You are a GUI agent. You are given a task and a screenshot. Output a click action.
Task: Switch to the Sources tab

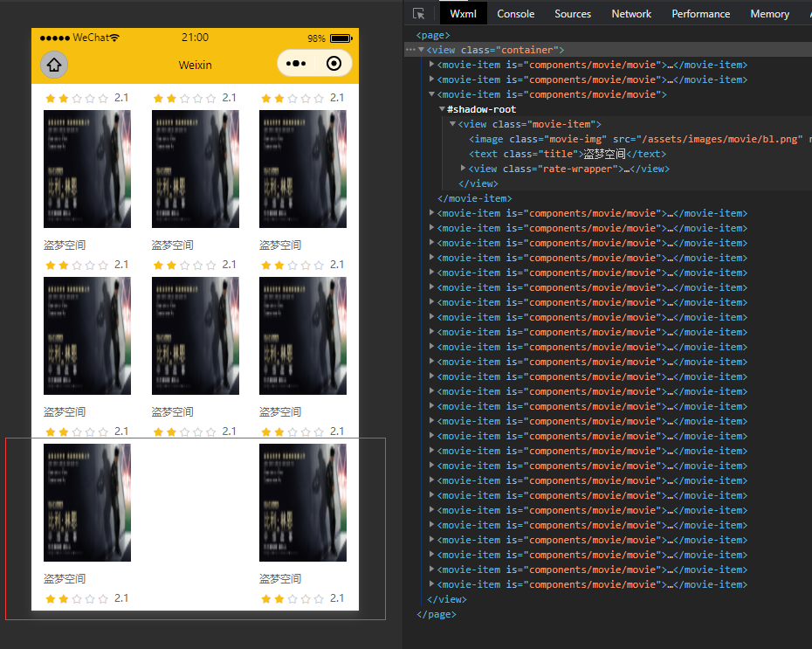click(572, 14)
